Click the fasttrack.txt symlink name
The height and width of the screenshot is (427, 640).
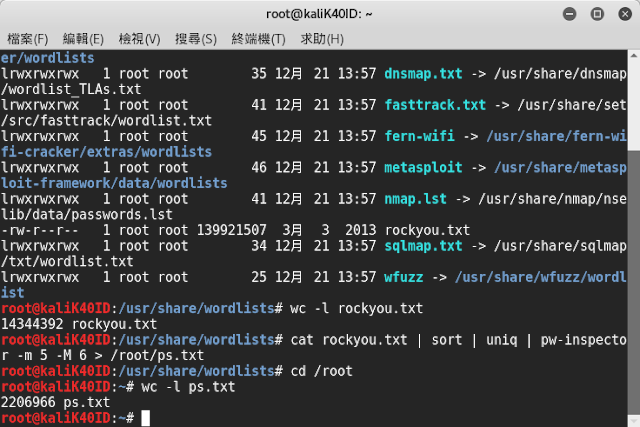point(435,105)
